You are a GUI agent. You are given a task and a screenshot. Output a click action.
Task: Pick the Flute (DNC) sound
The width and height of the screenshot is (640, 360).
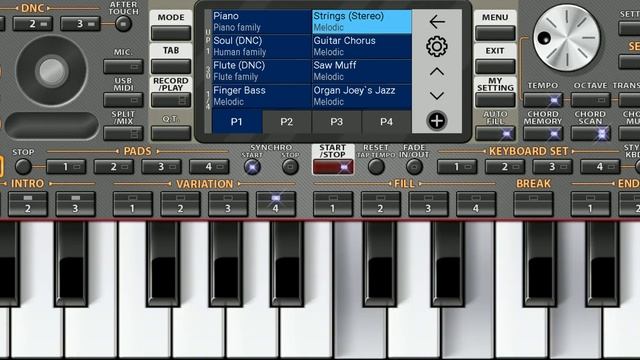coord(262,71)
